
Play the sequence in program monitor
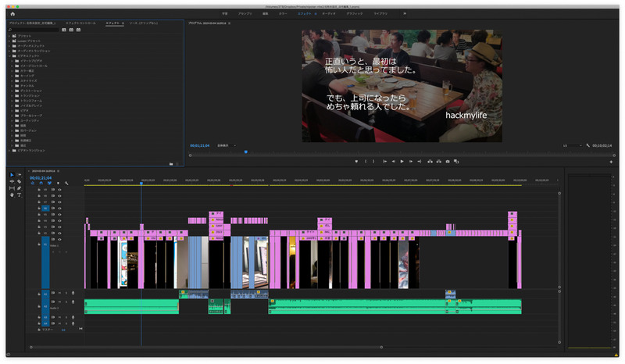tap(402, 162)
